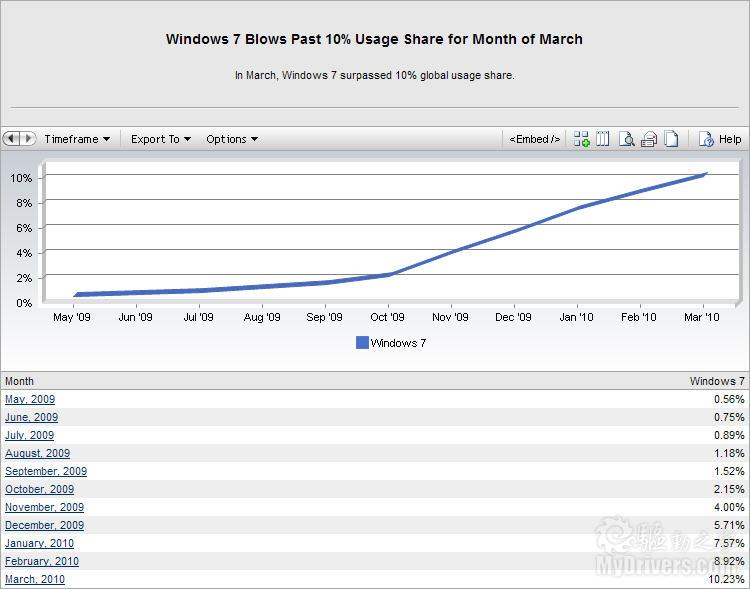Click the Help text label
The image size is (750, 589).
[x=730, y=139]
